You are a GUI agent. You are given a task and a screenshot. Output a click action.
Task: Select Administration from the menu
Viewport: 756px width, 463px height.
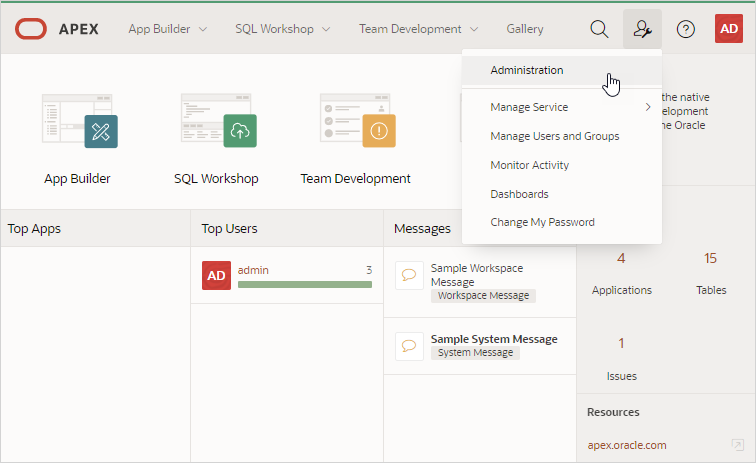coord(562,70)
